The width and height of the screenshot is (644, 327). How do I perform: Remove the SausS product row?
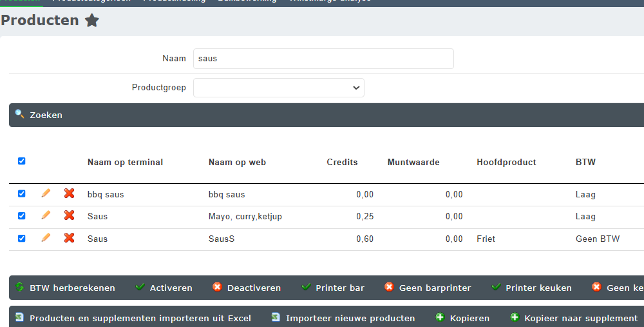pyautogui.click(x=69, y=238)
